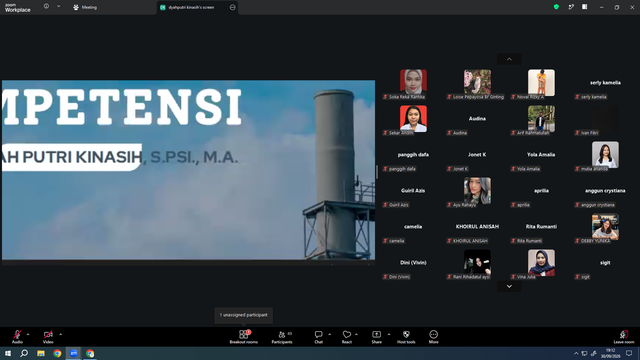Open the Chat panel
This screenshot has height=360, width=640.
click(x=318, y=337)
